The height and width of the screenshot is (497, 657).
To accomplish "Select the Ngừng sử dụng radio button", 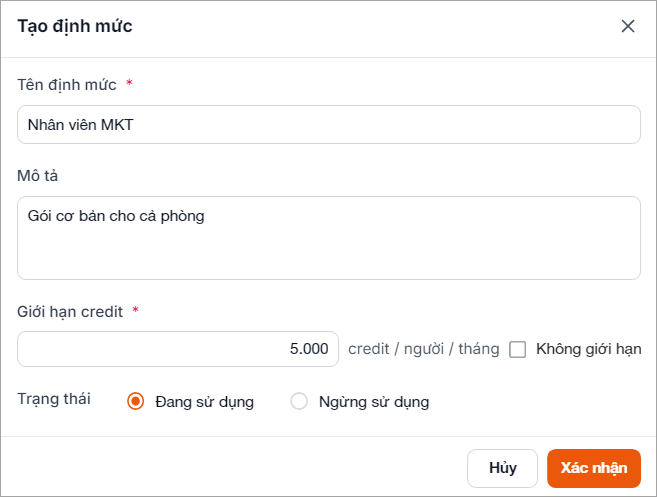I will [x=299, y=402].
